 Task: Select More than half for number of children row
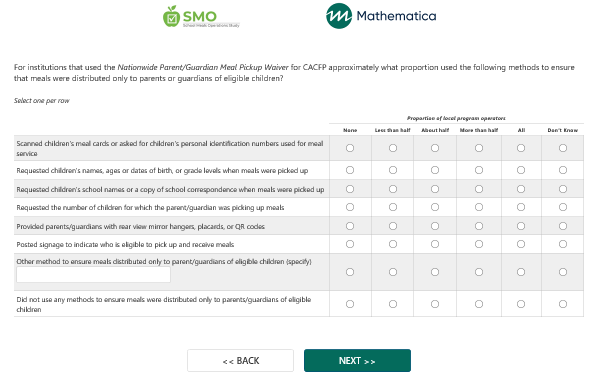(479, 207)
